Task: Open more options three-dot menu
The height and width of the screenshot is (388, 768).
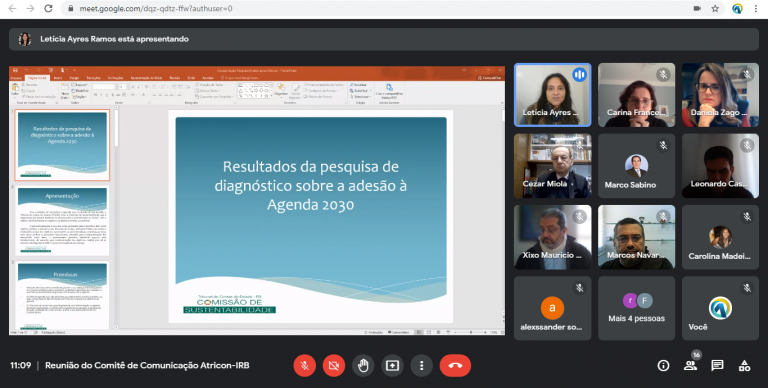Action: click(x=421, y=365)
